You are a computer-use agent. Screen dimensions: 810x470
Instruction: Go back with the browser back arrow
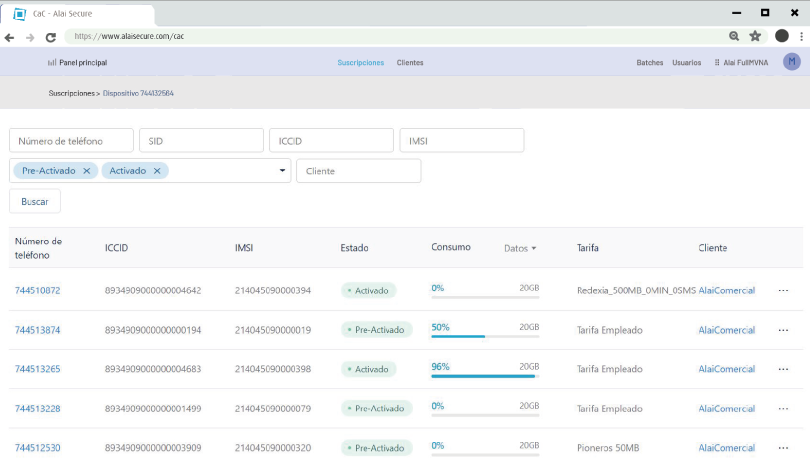tap(9, 38)
